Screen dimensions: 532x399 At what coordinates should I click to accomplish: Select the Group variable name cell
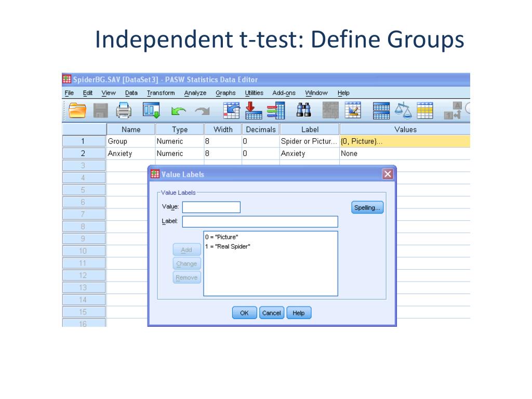pos(130,141)
